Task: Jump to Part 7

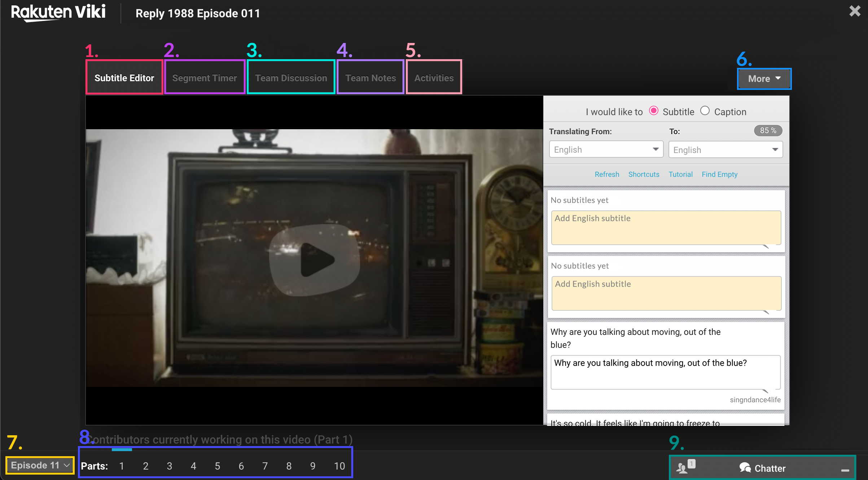Action: [265, 466]
